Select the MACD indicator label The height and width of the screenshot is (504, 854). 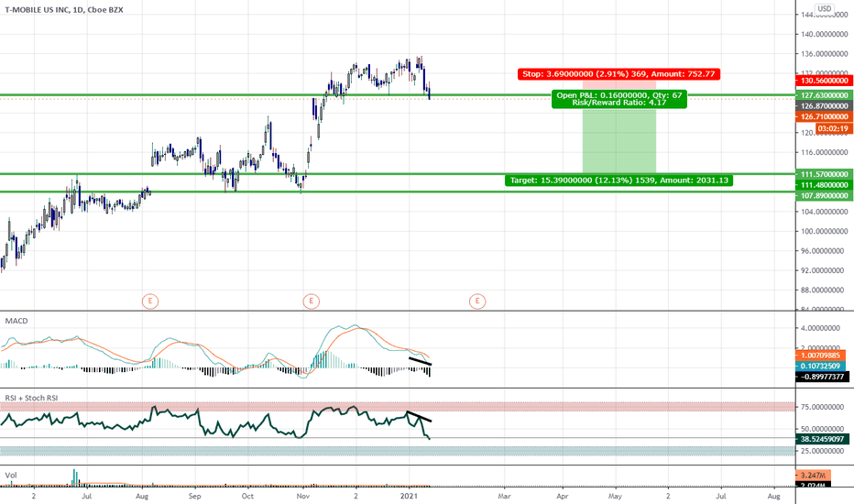[16, 321]
